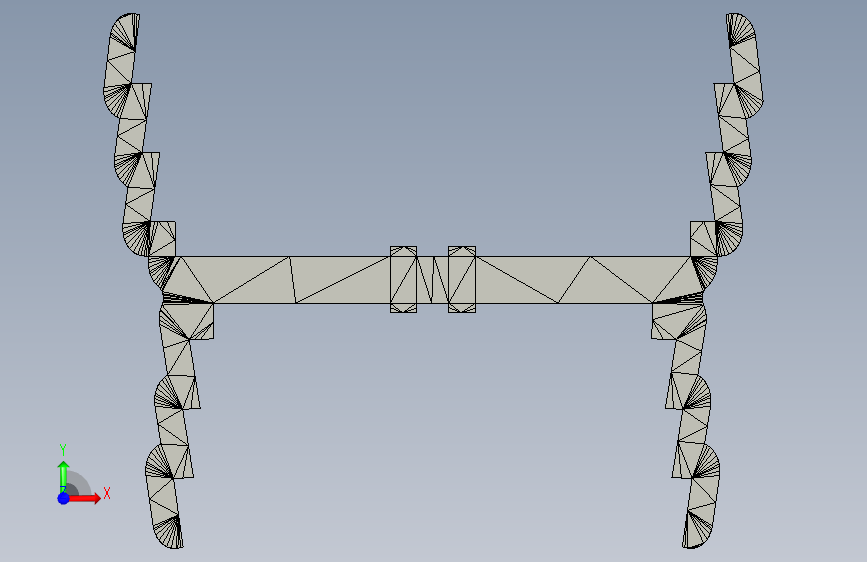Click the X label on the triad
This screenshot has width=867, height=562.
(107, 493)
